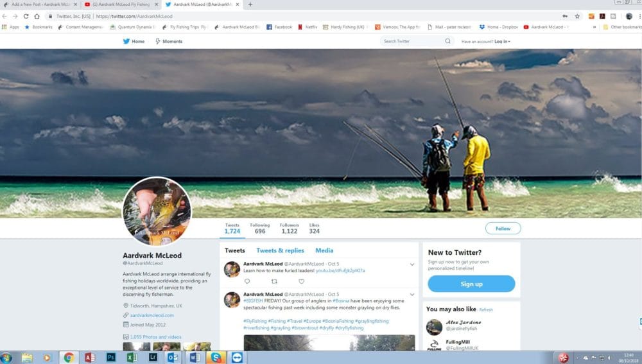Expand options for the furled leaders tweet
The width and height of the screenshot is (642, 364).
[412, 264]
